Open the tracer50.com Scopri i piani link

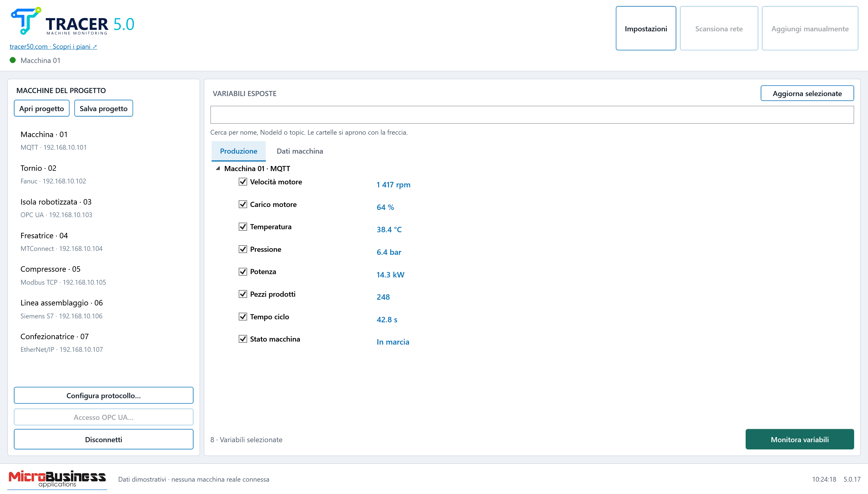53,46
